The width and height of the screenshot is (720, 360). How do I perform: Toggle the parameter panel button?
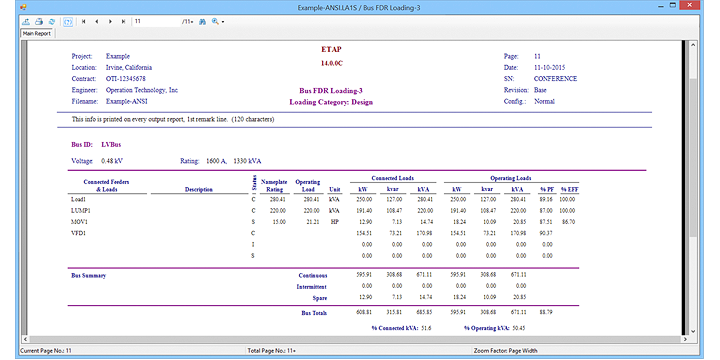68,22
